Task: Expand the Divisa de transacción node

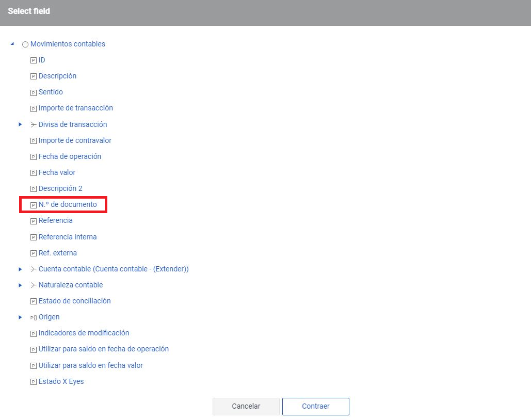Action: click(20, 124)
